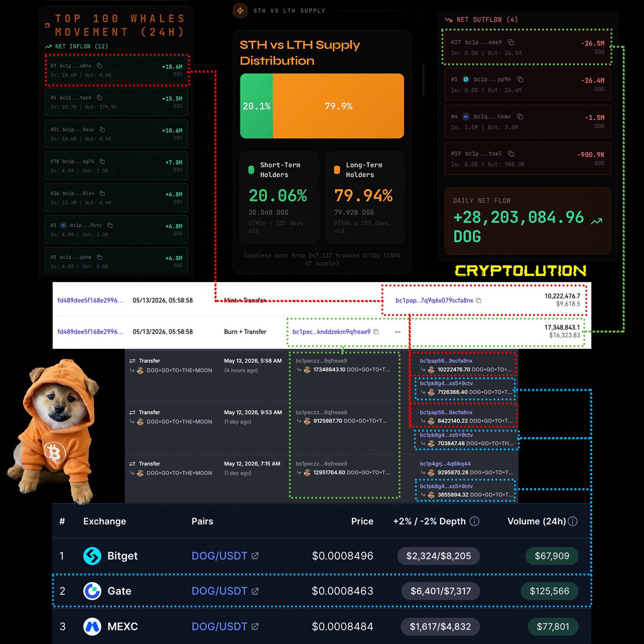The height and width of the screenshot is (644, 644).
Task: Click the 79.94% Long-Term Holders value
Action: [363, 195]
